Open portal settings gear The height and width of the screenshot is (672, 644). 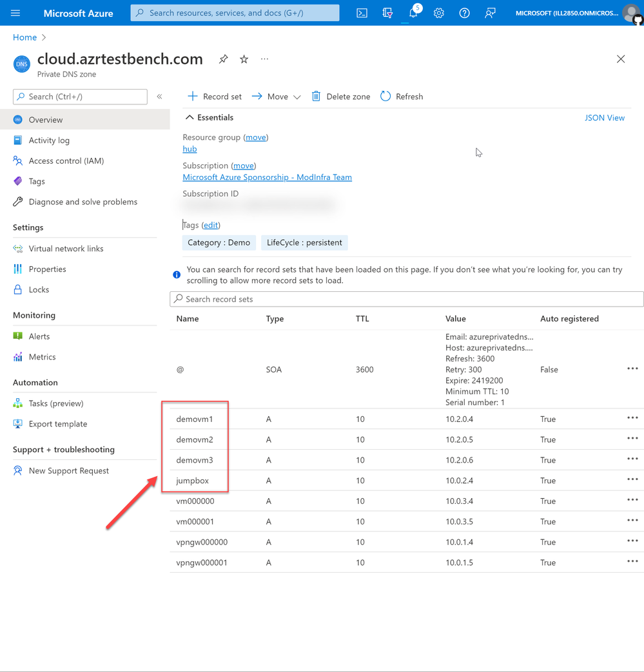click(438, 14)
